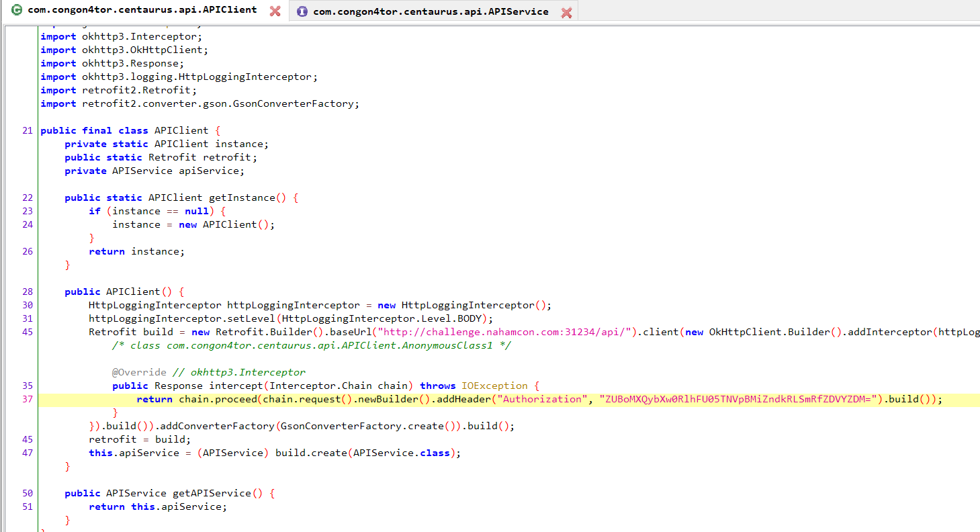This screenshot has height=532, width=980.
Task: Click the 'retrofit = build;' statement
Action: [x=140, y=439]
